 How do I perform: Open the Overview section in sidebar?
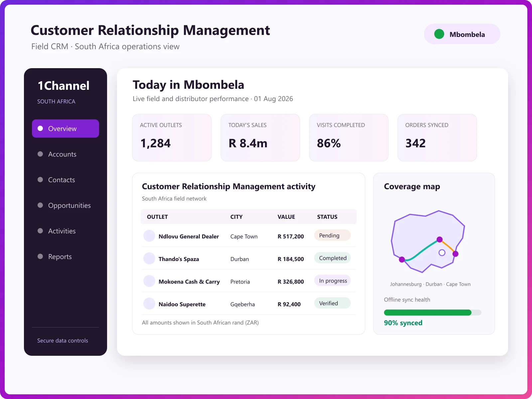point(66,128)
